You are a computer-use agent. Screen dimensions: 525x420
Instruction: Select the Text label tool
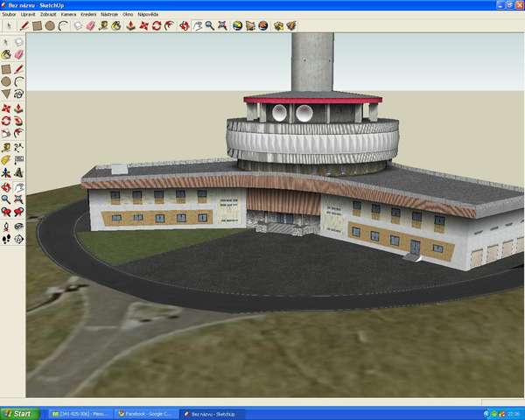[18, 160]
